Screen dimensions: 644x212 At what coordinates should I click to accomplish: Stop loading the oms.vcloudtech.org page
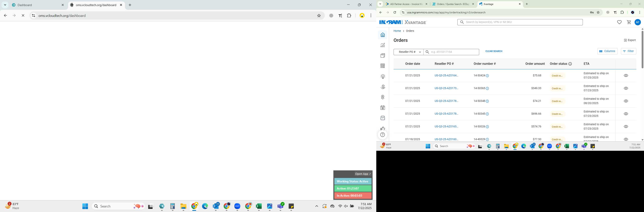pyautogui.click(x=23, y=16)
